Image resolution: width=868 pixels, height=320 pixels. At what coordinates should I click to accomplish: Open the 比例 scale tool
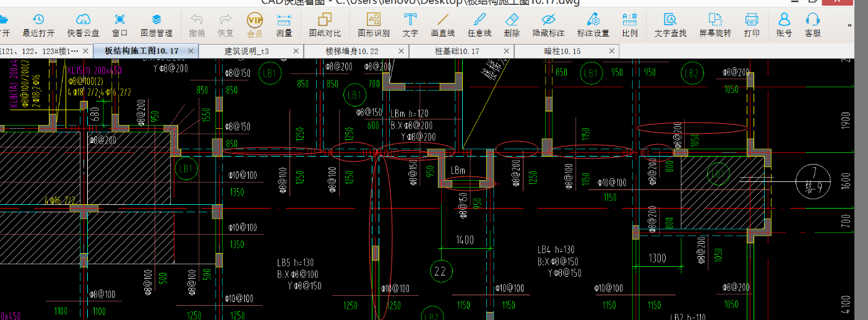pos(630,25)
